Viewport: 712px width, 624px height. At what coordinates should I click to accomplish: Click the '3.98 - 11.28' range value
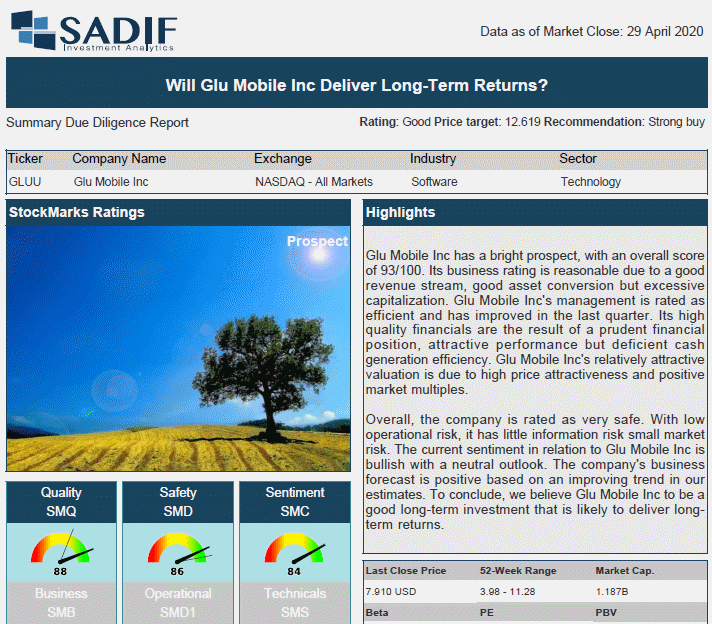[507, 592]
